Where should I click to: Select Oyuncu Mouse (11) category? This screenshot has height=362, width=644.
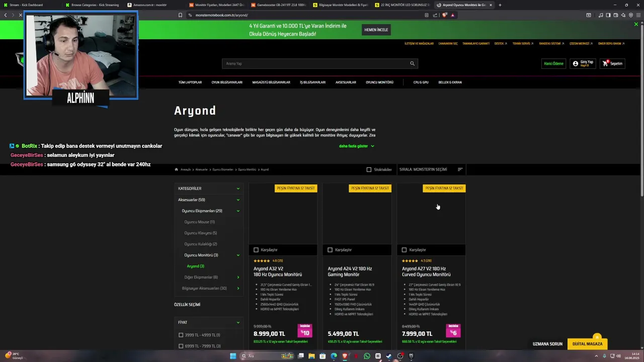click(x=199, y=222)
